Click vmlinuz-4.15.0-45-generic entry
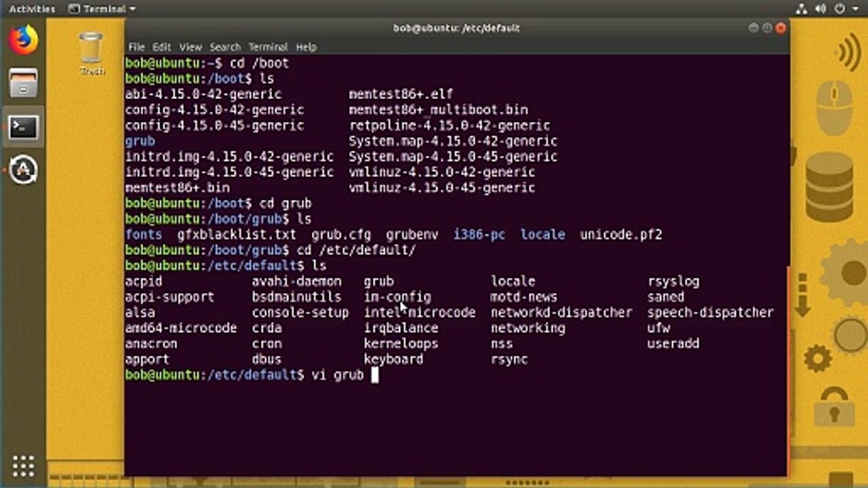The width and height of the screenshot is (868, 488). (x=441, y=188)
